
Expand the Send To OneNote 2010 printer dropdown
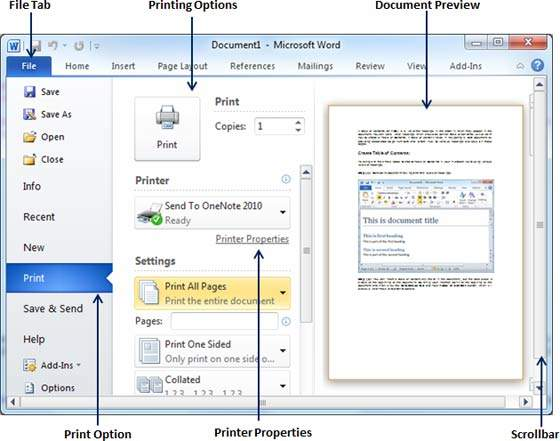(x=283, y=212)
